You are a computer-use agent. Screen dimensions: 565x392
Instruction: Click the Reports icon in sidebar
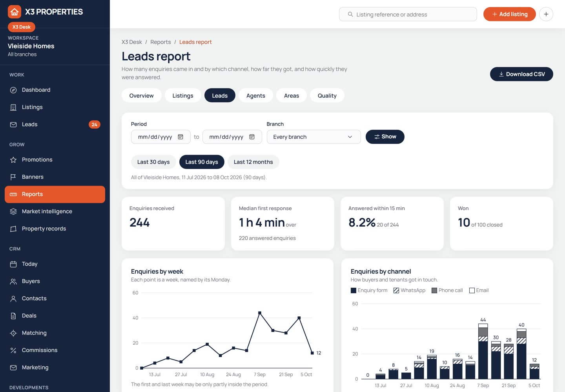tap(13, 194)
